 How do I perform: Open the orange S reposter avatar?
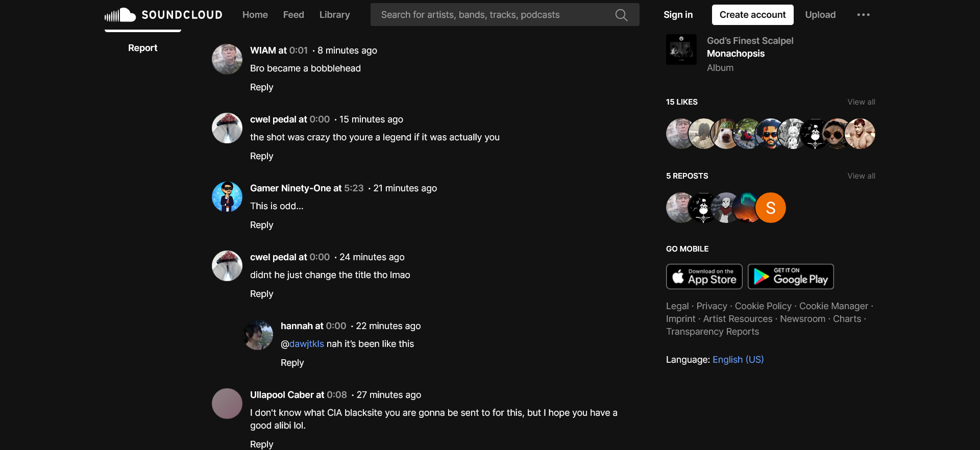coord(770,208)
